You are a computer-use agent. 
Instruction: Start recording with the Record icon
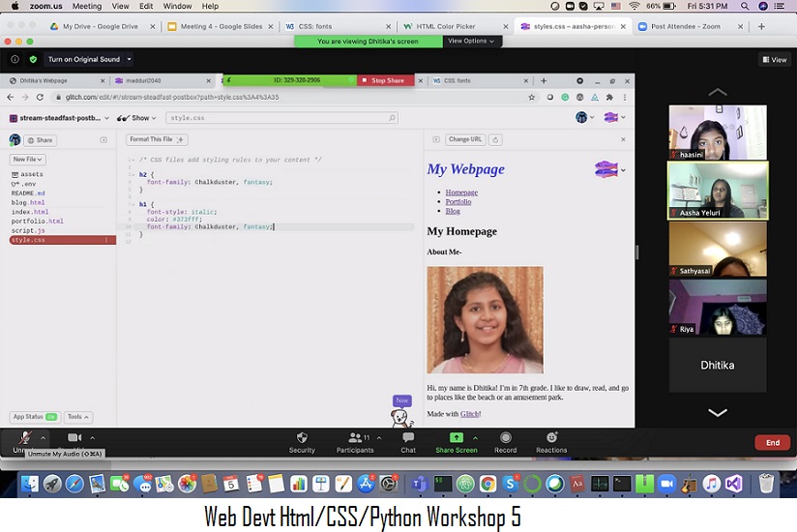click(x=505, y=438)
